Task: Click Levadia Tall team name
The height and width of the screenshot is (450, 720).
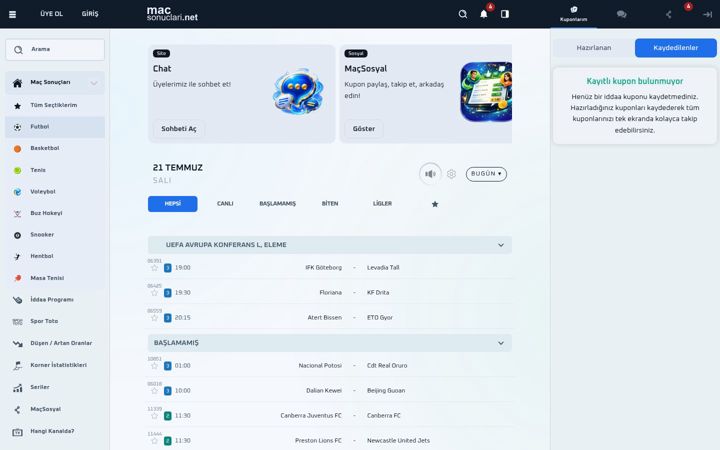Action: point(383,268)
